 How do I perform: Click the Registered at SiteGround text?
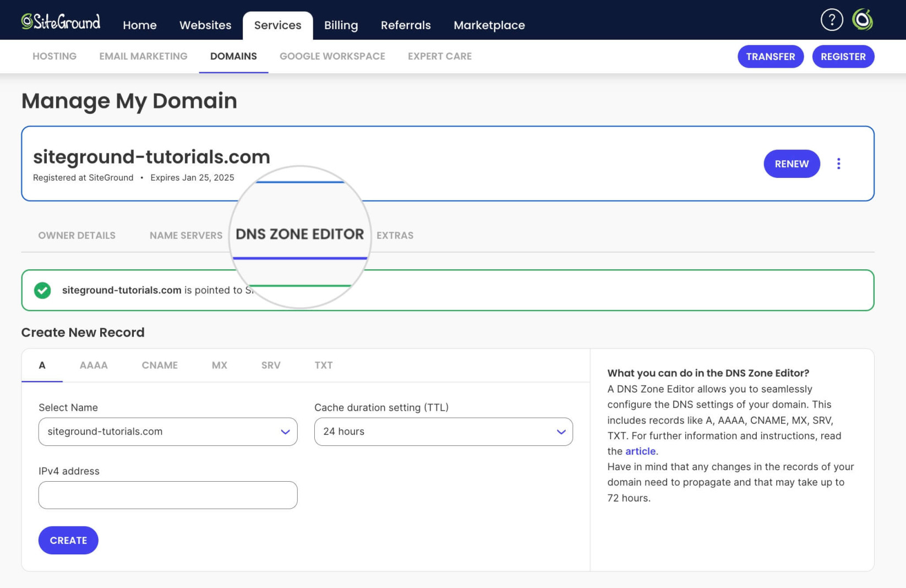point(83,178)
